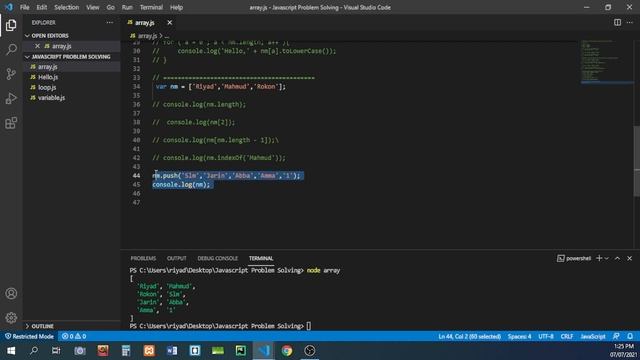640x360 pixels.
Task: Open the Run and Debug view
Action: pos(11,98)
